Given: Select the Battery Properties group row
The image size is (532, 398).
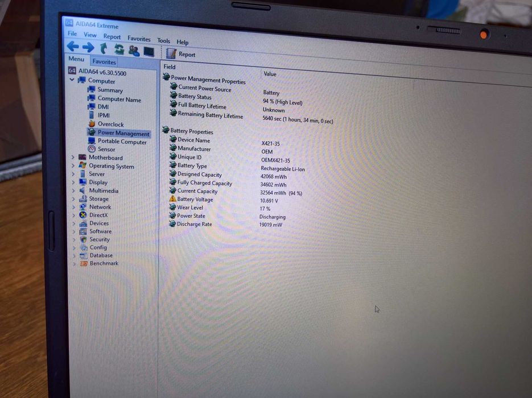Looking at the screenshot, I should [188, 131].
